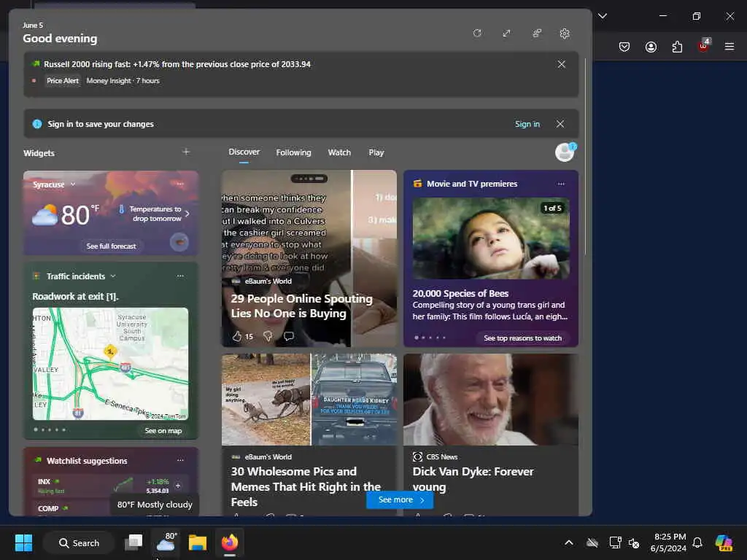The width and height of the screenshot is (747, 560).
Task: Open temperatures to drop tomorrow details
Action: tap(155, 214)
